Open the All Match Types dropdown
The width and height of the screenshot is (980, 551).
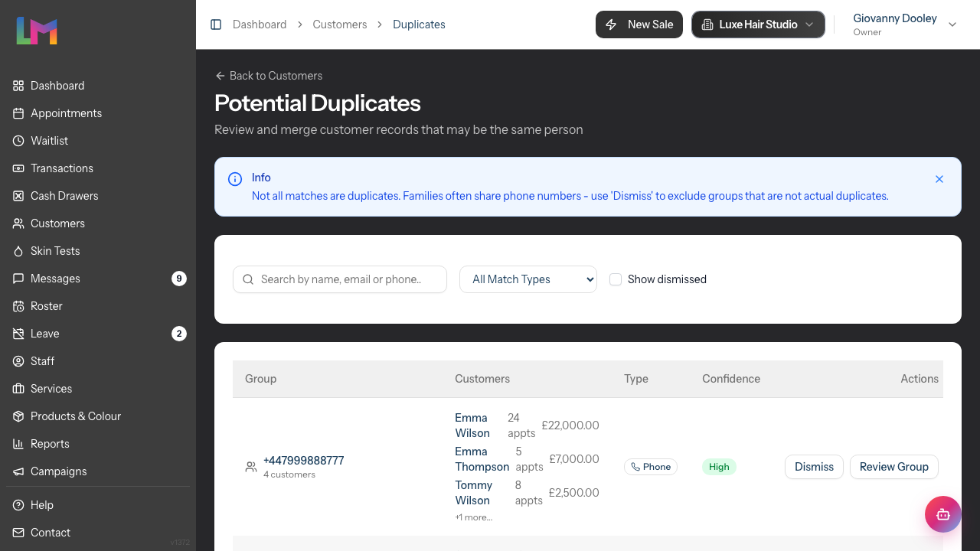point(528,279)
